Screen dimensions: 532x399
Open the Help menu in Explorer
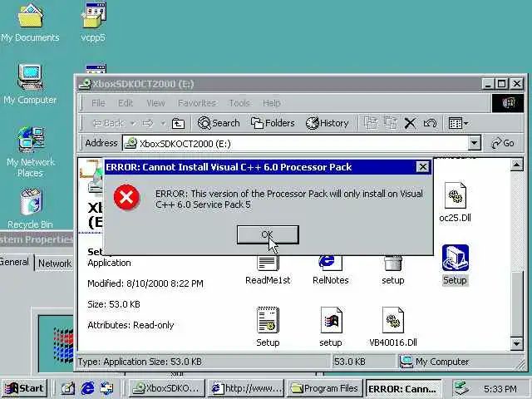pyautogui.click(x=272, y=103)
